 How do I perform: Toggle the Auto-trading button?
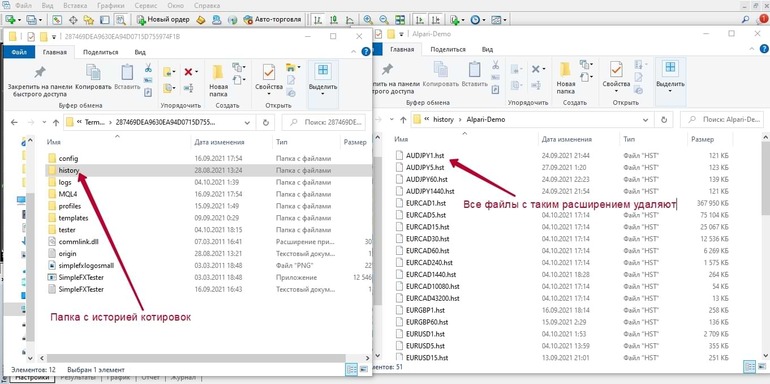272,20
